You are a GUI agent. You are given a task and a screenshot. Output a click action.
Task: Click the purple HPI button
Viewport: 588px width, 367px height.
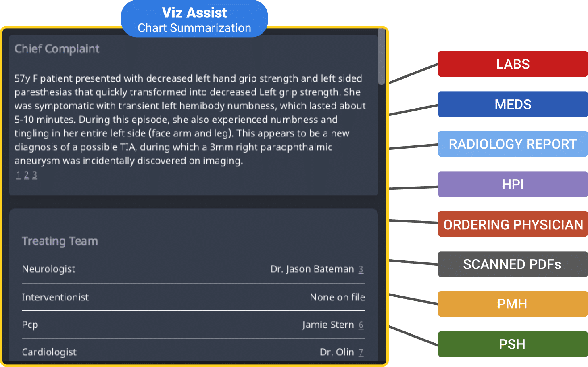513,184
